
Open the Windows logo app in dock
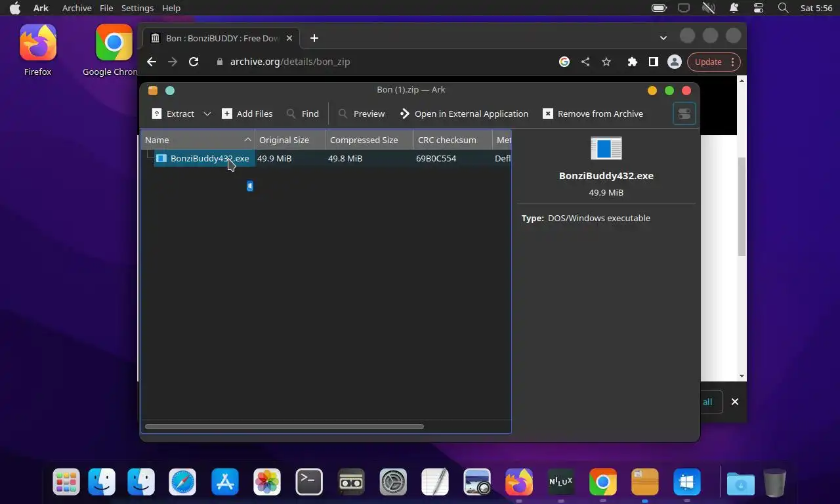click(x=687, y=483)
